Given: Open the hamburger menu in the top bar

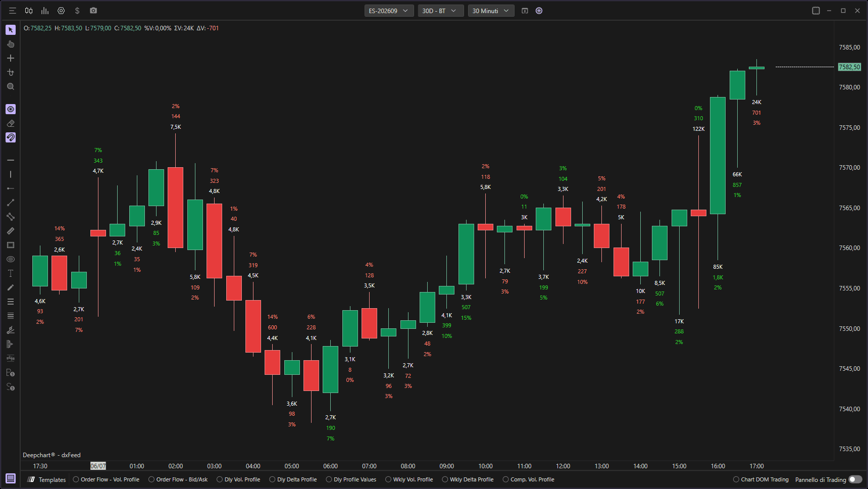Looking at the screenshot, I should [13, 11].
